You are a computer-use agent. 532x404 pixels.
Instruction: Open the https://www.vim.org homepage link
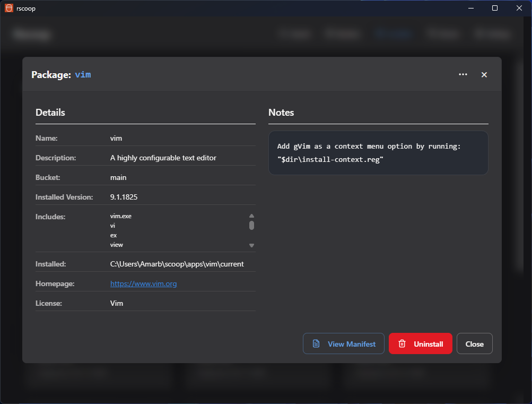point(144,283)
